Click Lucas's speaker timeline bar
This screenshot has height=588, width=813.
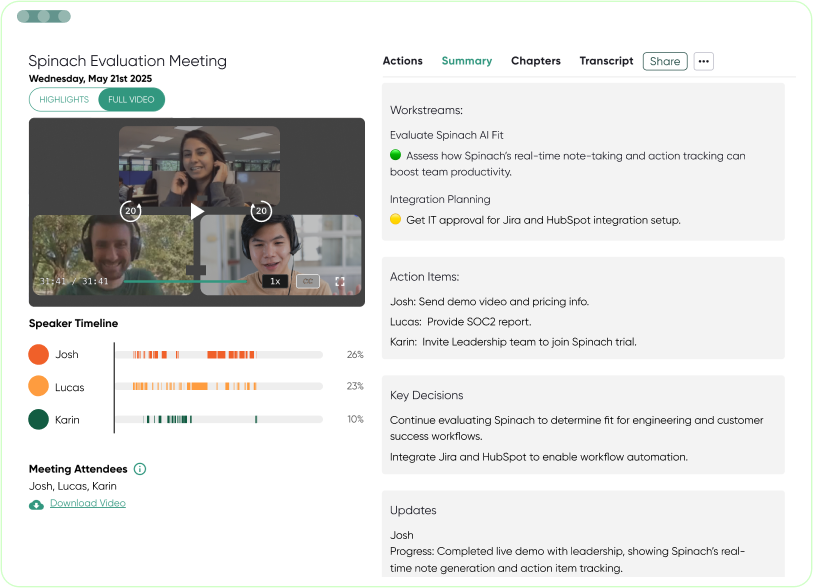(219, 386)
